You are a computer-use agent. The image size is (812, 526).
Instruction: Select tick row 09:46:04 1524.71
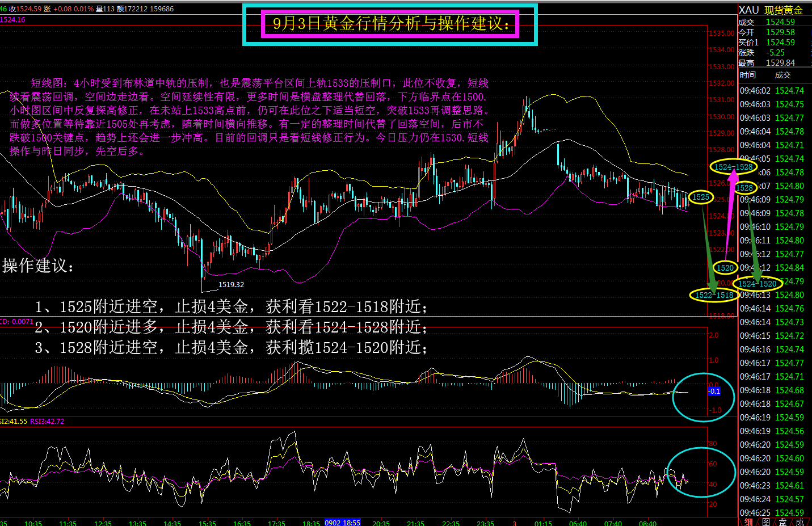coord(772,145)
